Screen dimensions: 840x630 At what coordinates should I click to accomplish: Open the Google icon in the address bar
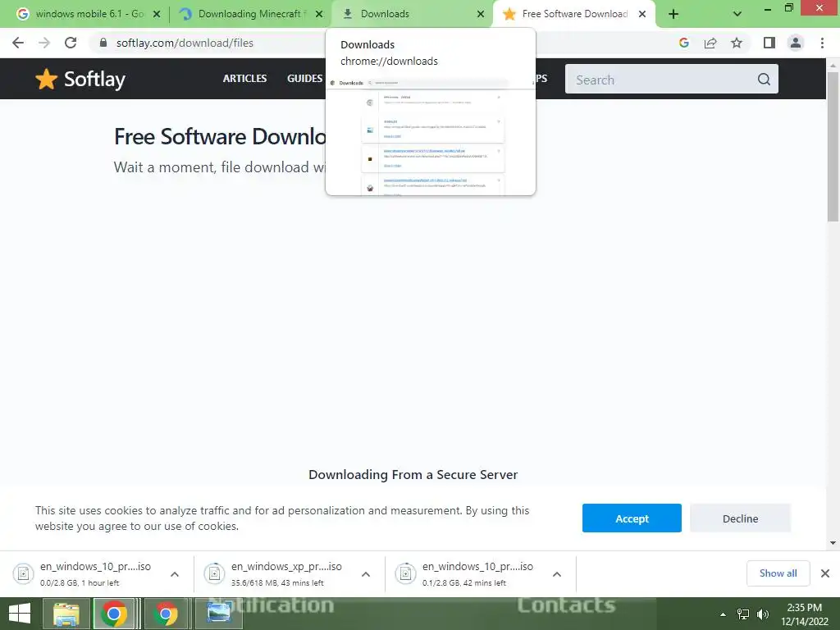click(x=684, y=43)
